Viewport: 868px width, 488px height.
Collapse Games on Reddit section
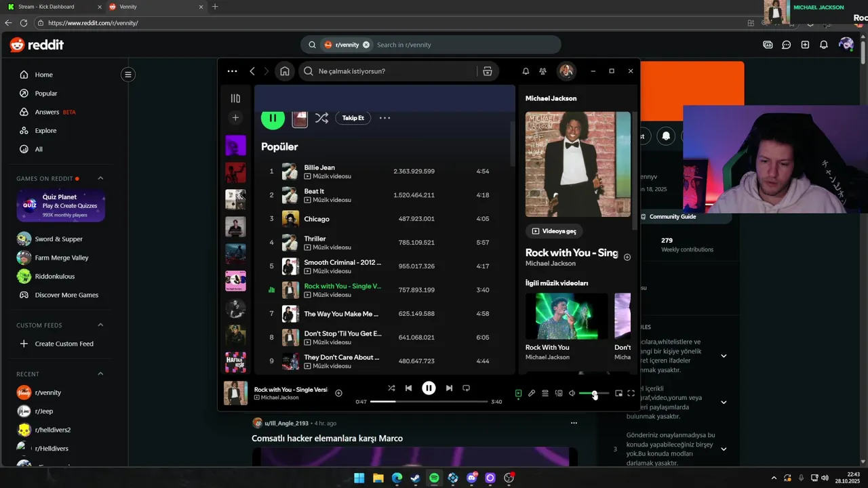(x=100, y=178)
